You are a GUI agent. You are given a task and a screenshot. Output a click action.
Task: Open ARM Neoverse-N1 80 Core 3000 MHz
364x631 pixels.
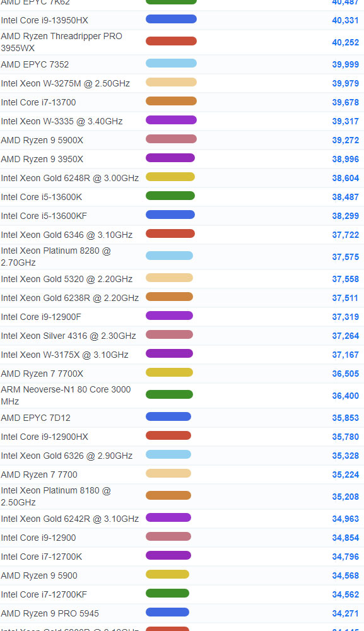click(x=66, y=395)
